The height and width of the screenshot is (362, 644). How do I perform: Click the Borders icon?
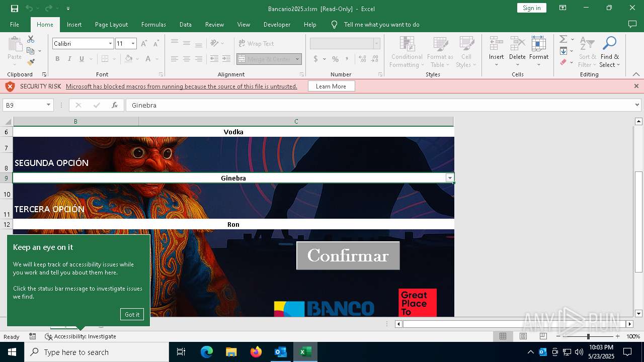[105, 59]
